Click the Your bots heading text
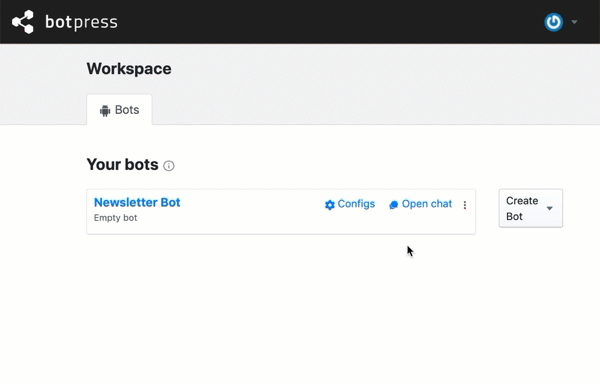The width and height of the screenshot is (600, 384). click(122, 164)
